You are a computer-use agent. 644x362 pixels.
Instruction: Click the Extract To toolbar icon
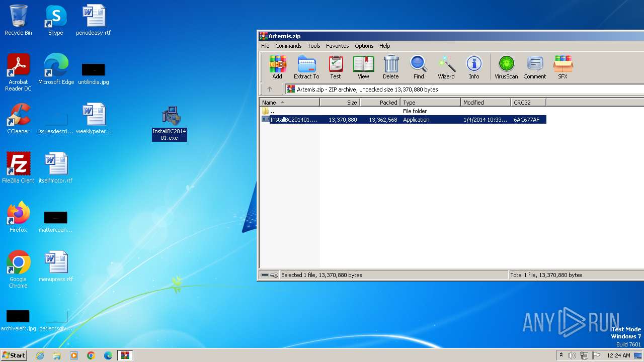coord(306,67)
